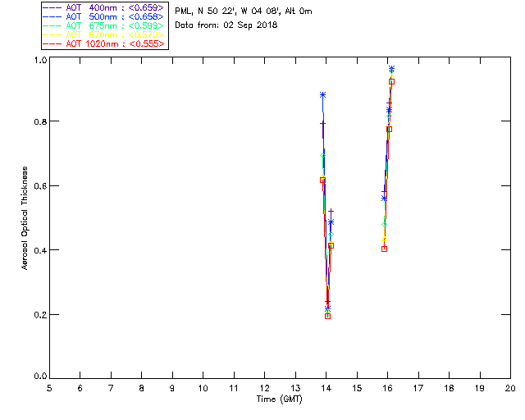The height and width of the screenshot is (420, 525).
Task: Click the red square marker near 0.62 before 14 GMT
Action: point(322,180)
